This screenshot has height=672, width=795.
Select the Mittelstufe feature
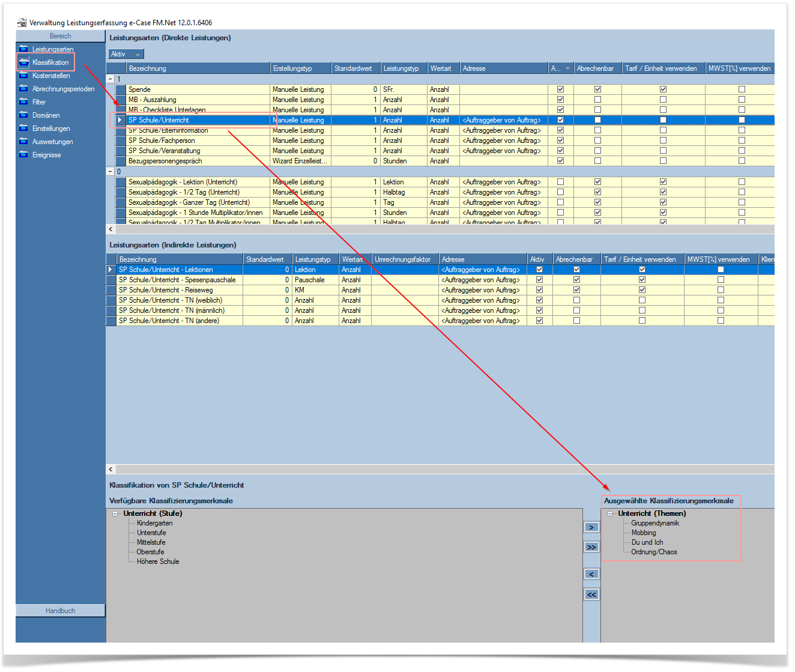pyautogui.click(x=151, y=542)
